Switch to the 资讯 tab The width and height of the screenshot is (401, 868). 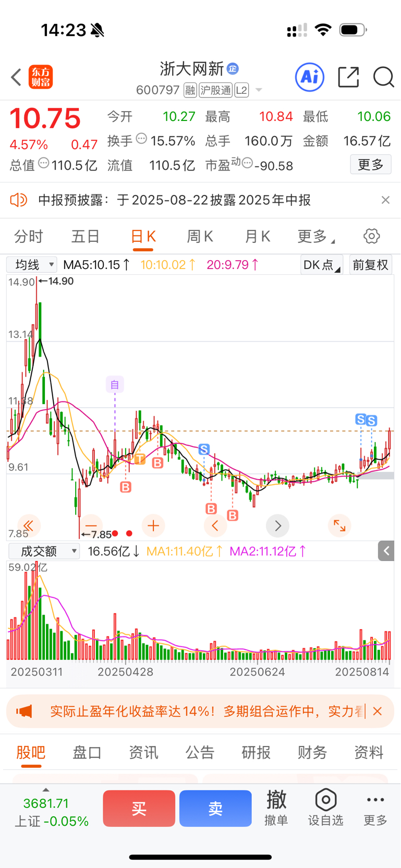(143, 752)
